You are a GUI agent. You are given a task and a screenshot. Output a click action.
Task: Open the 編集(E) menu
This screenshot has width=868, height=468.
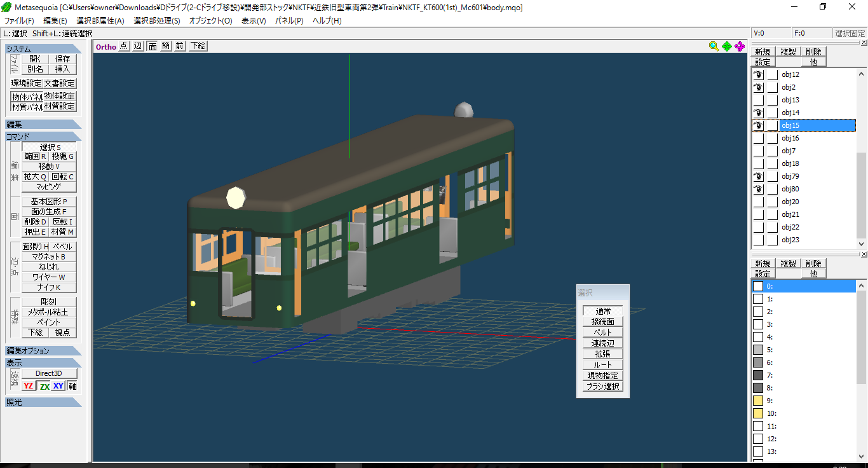click(55, 21)
